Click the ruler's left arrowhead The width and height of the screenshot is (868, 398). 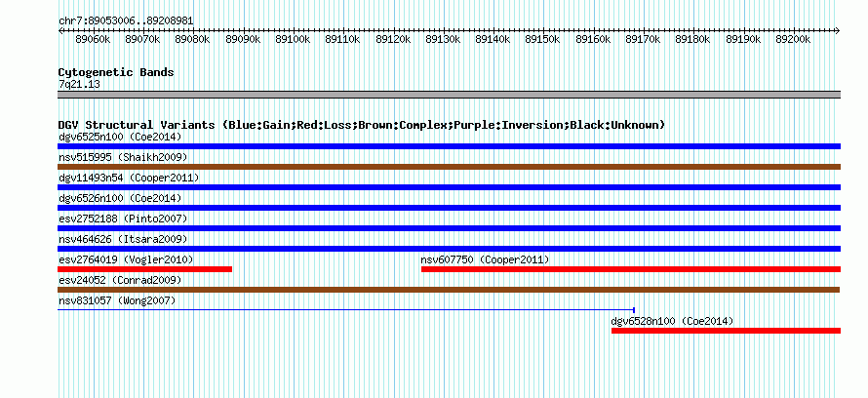point(60,30)
